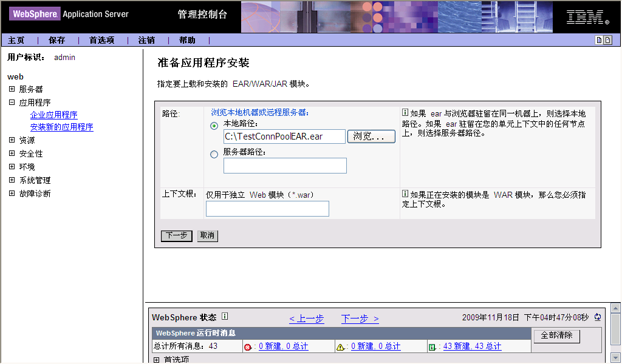Click the left document icon in the top-right toolbar

click(599, 40)
